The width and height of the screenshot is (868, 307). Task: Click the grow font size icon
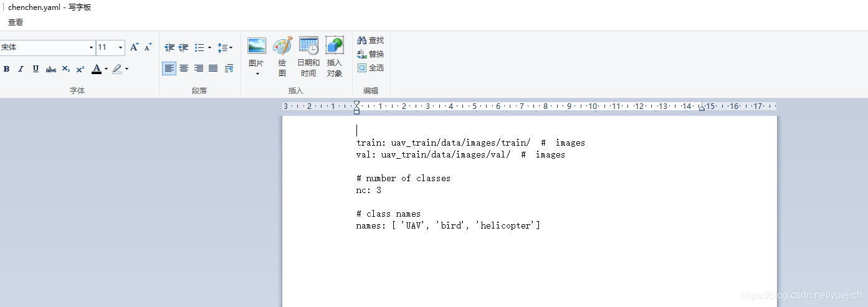(x=134, y=47)
